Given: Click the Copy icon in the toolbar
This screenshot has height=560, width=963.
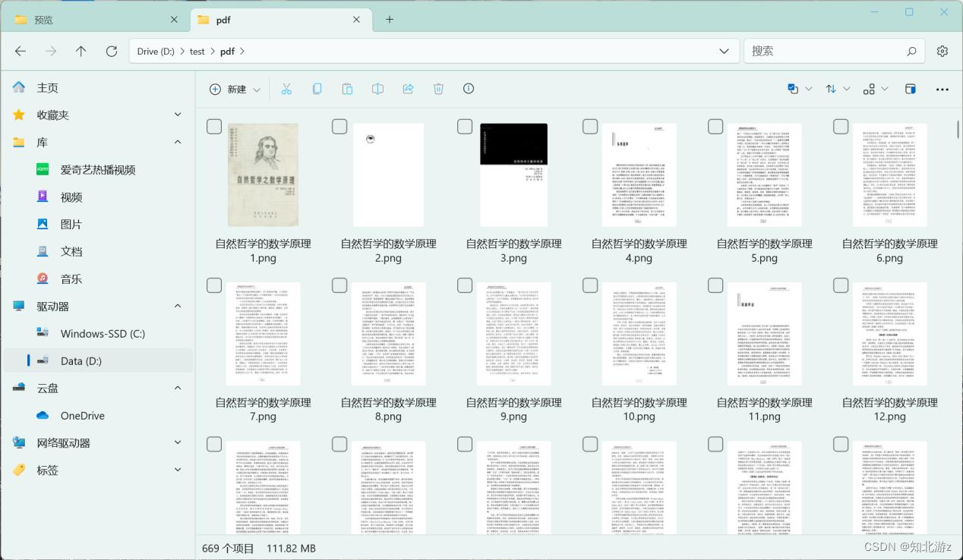Looking at the screenshot, I should click(317, 89).
